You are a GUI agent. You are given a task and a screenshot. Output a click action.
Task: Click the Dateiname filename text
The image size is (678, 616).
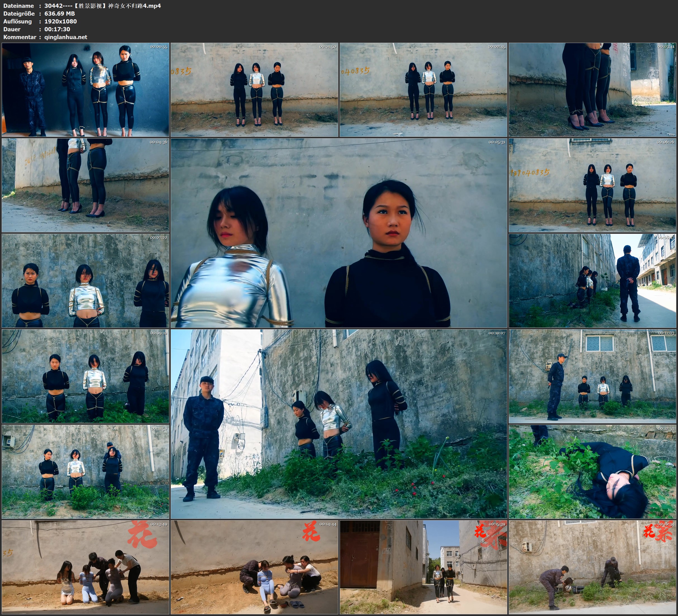click(103, 6)
